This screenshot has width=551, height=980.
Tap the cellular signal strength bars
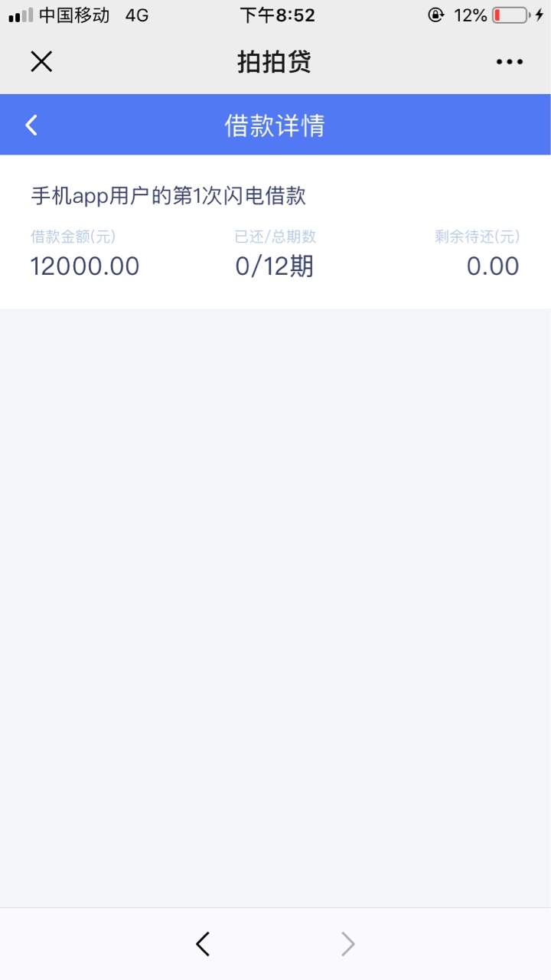click(x=21, y=15)
